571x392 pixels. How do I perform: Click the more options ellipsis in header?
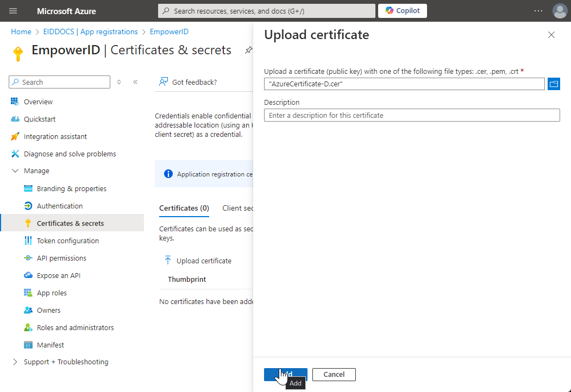(x=538, y=11)
